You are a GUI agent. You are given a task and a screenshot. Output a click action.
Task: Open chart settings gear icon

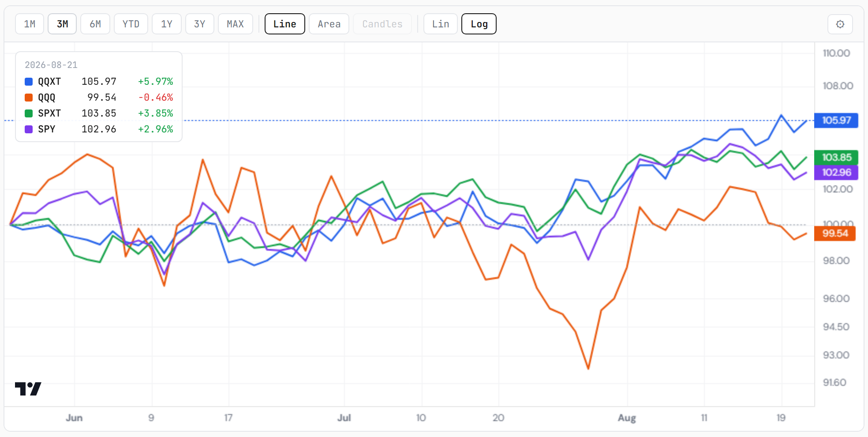840,24
